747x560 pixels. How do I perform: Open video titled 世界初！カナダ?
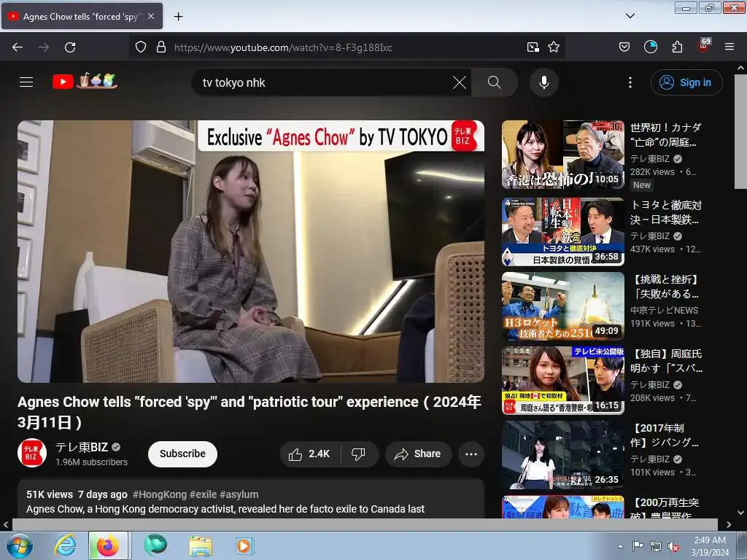(665, 135)
